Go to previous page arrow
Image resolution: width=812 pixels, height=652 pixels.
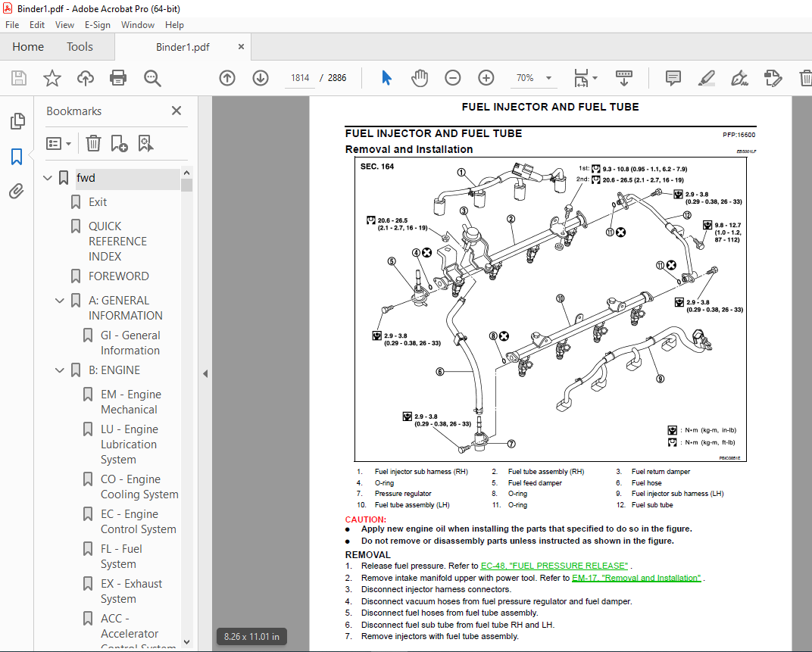(x=227, y=78)
